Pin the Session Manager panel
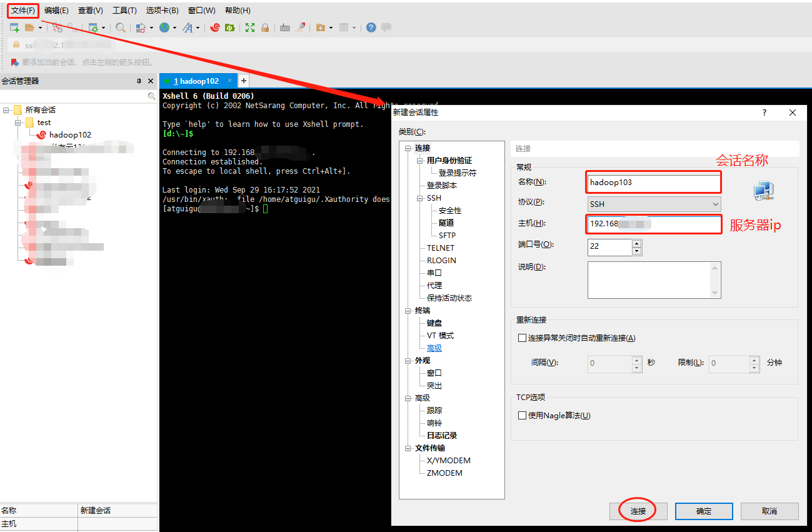The height and width of the screenshot is (532, 812). point(139,81)
